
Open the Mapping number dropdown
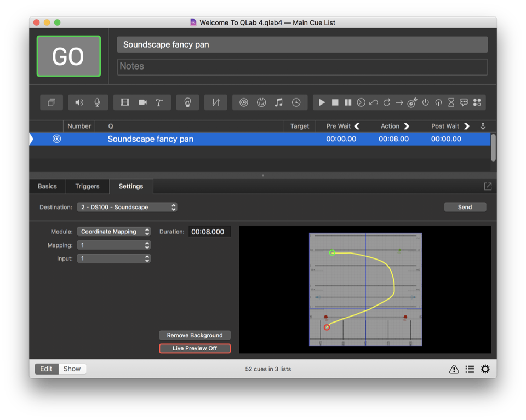(113, 245)
